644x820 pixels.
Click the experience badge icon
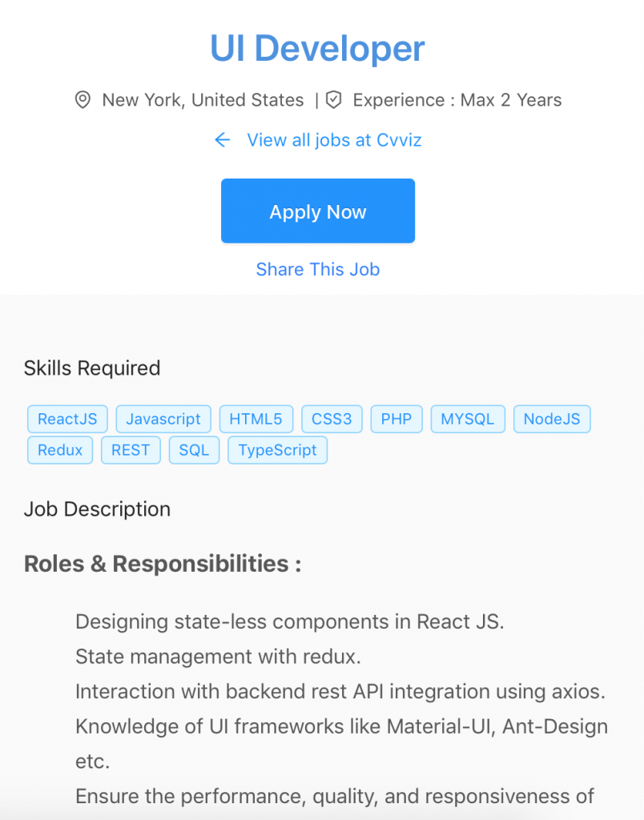[x=333, y=99]
